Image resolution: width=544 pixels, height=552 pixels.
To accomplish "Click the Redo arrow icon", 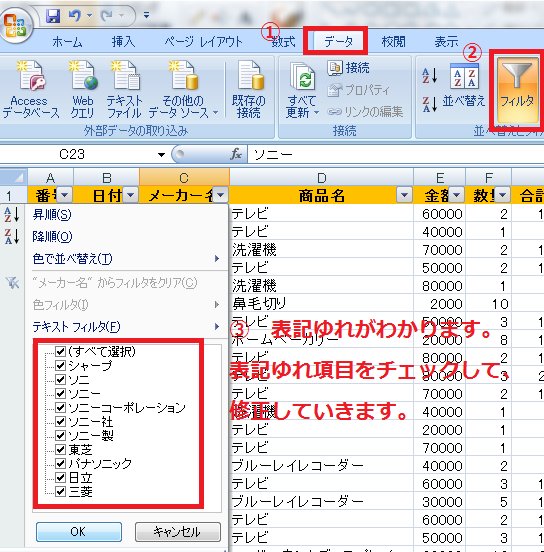I will (x=107, y=15).
